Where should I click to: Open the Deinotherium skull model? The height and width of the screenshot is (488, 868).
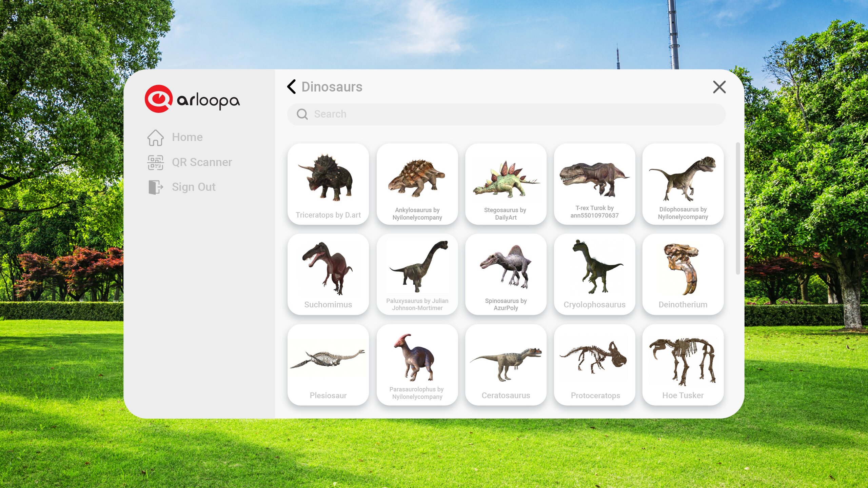tap(683, 274)
